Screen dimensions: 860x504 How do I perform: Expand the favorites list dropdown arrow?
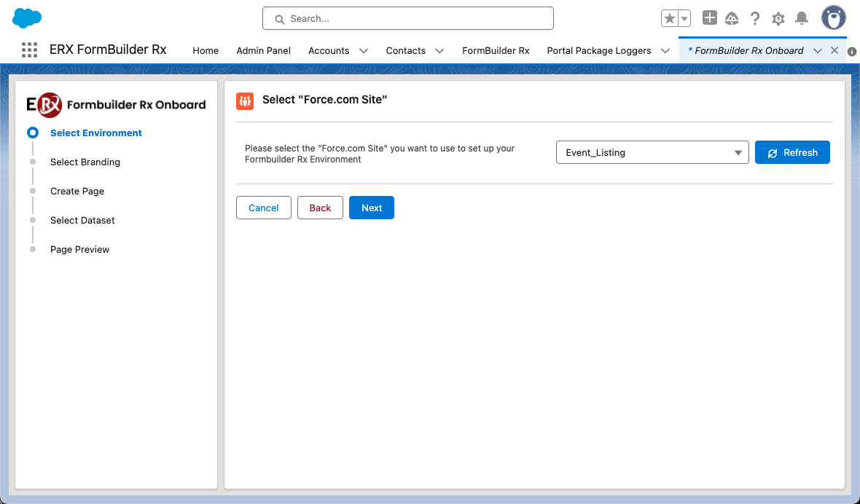pyautogui.click(x=684, y=18)
